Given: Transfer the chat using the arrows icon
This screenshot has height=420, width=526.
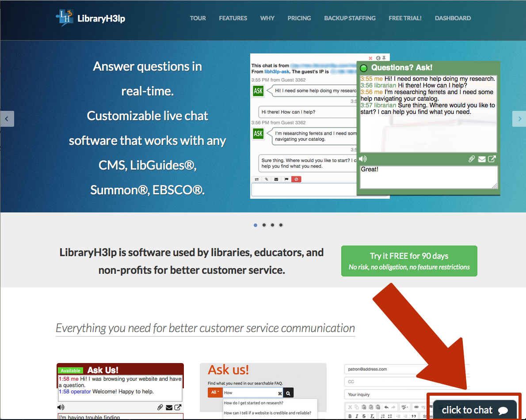Looking at the screenshot, I should tap(257, 179).
